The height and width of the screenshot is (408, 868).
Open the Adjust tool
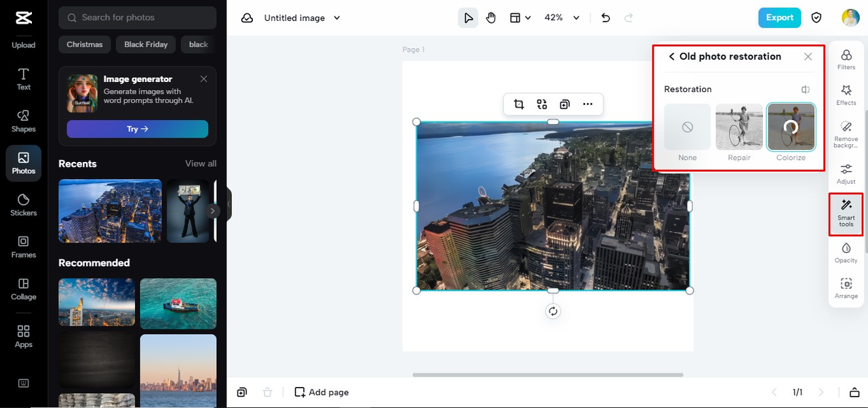point(846,174)
